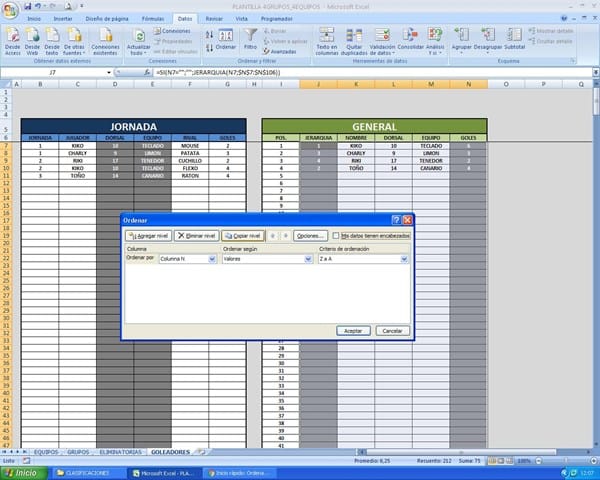600x480 pixels.
Task: Click Desde Access import icon
Action: (x=12, y=38)
